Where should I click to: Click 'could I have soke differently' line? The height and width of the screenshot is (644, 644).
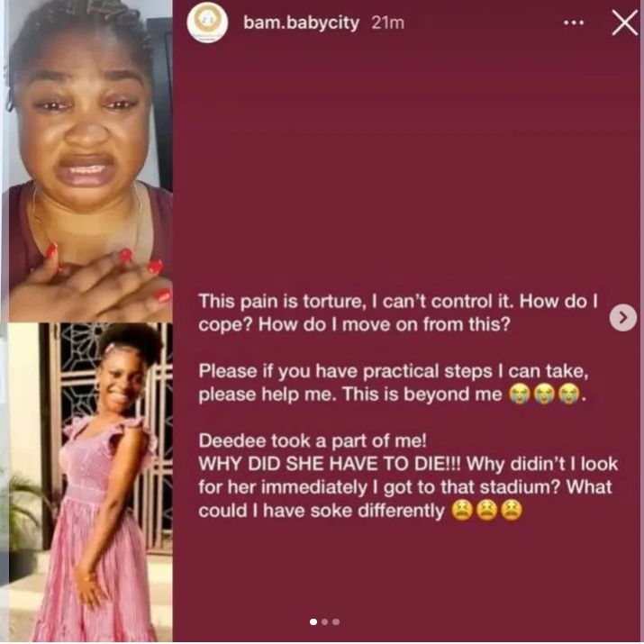coord(322,511)
